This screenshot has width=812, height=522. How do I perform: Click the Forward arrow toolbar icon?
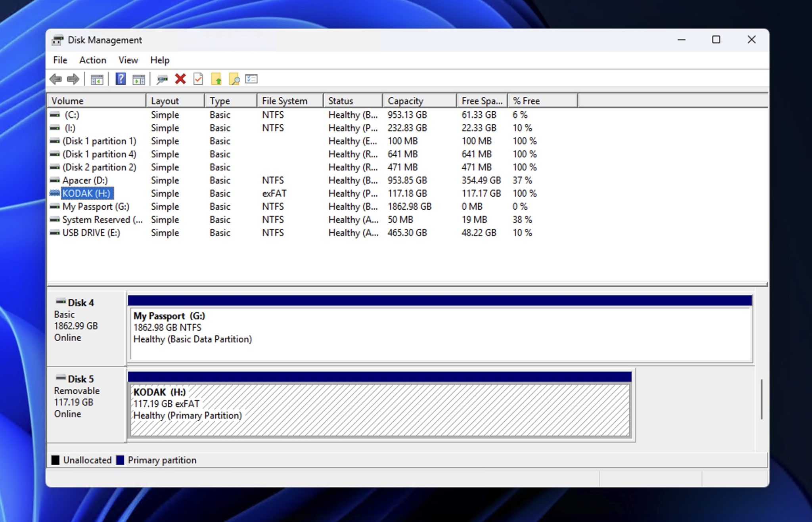pyautogui.click(x=73, y=79)
